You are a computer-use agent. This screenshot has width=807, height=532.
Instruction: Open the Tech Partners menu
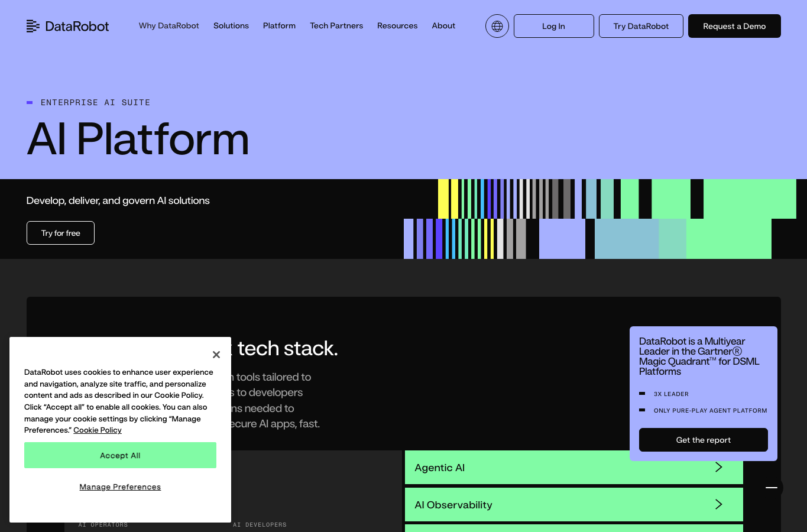coord(336,26)
